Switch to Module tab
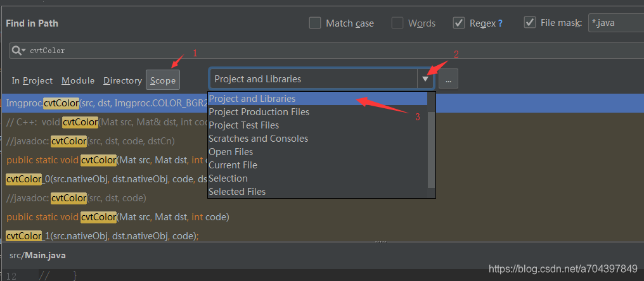Screen dimensions: 644x281 tap(78, 81)
